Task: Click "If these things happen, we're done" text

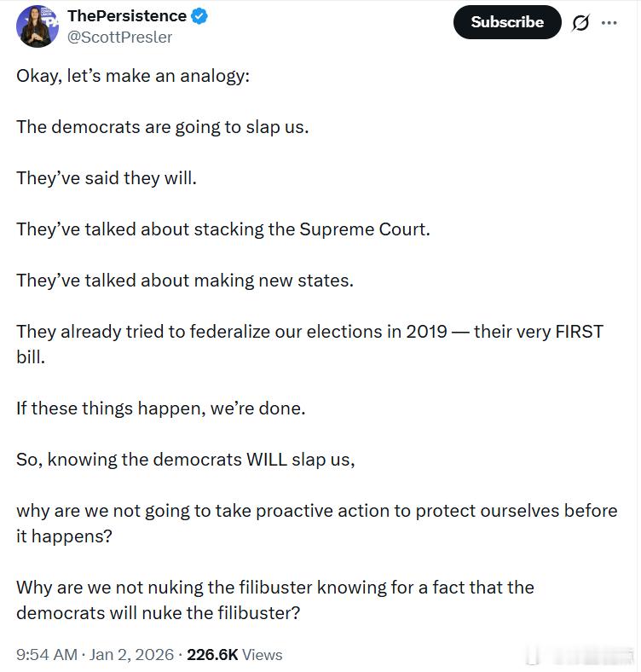Action: [x=161, y=408]
